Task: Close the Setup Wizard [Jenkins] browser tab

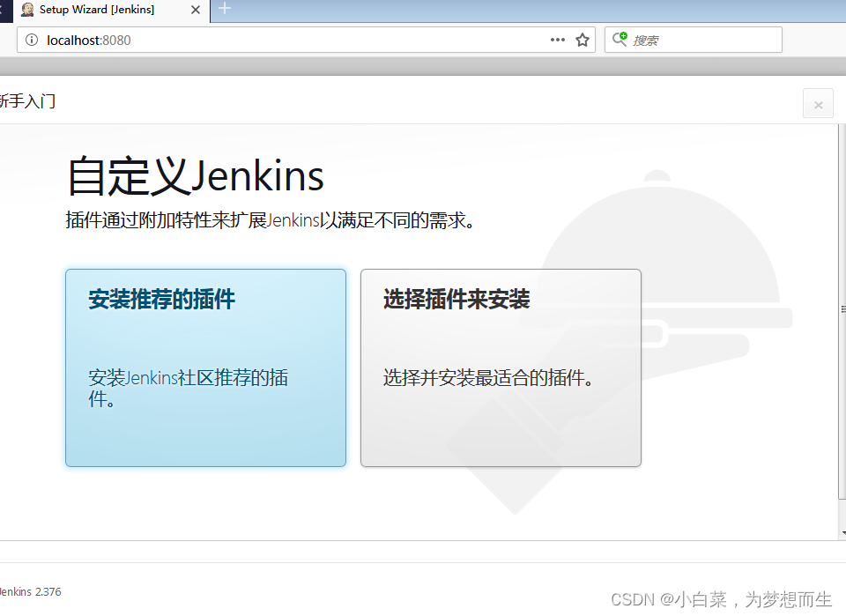Action: point(196,10)
